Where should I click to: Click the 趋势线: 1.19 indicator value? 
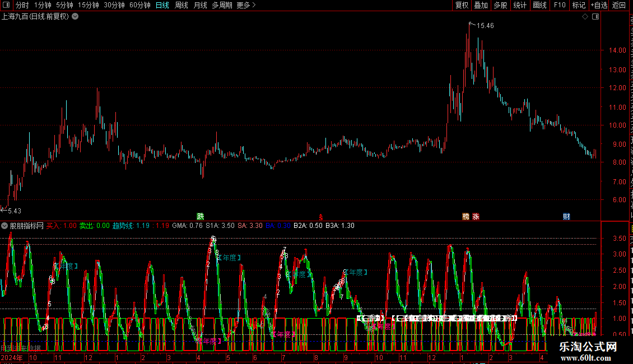click(131, 226)
